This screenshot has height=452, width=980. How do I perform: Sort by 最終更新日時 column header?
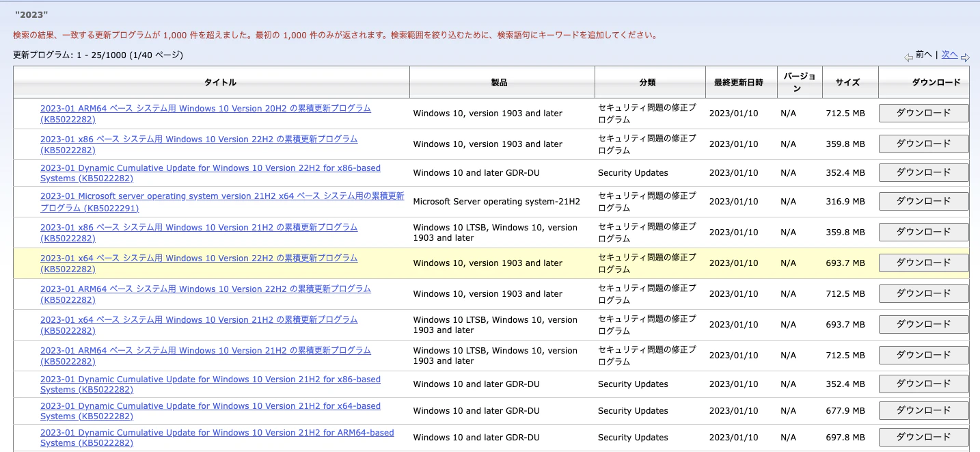click(741, 82)
